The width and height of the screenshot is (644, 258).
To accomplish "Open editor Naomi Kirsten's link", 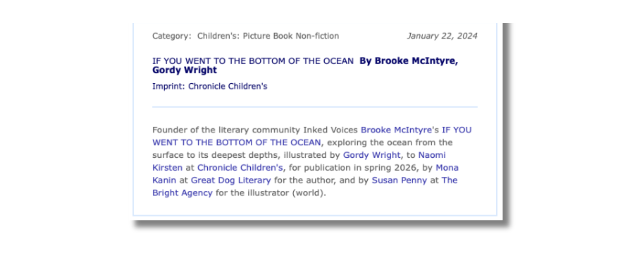I will click(x=432, y=155).
